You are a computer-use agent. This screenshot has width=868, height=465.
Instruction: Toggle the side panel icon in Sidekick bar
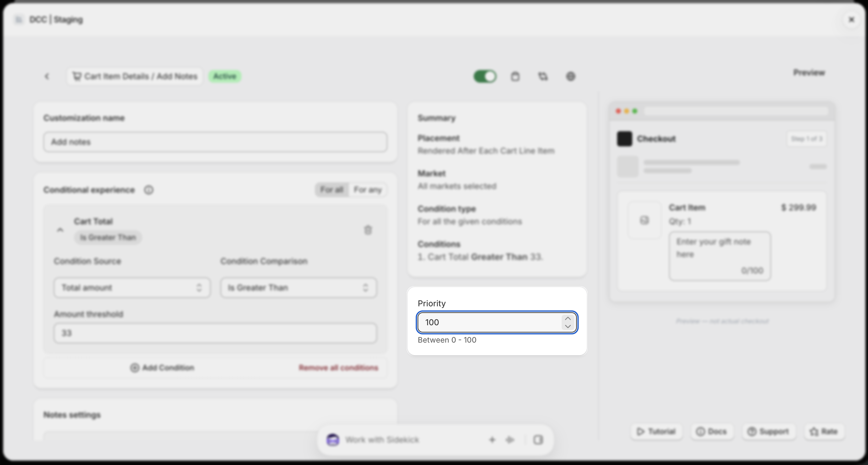click(x=538, y=440)
